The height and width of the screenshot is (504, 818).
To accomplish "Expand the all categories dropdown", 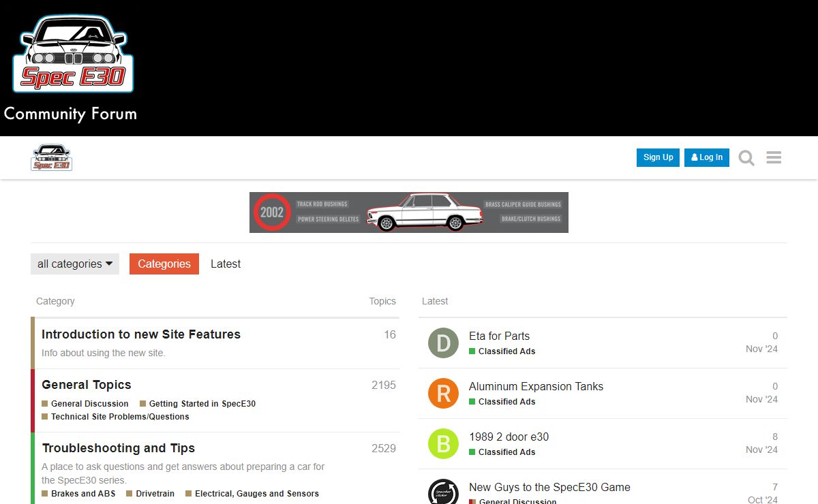I will click(x=75, y=264).
